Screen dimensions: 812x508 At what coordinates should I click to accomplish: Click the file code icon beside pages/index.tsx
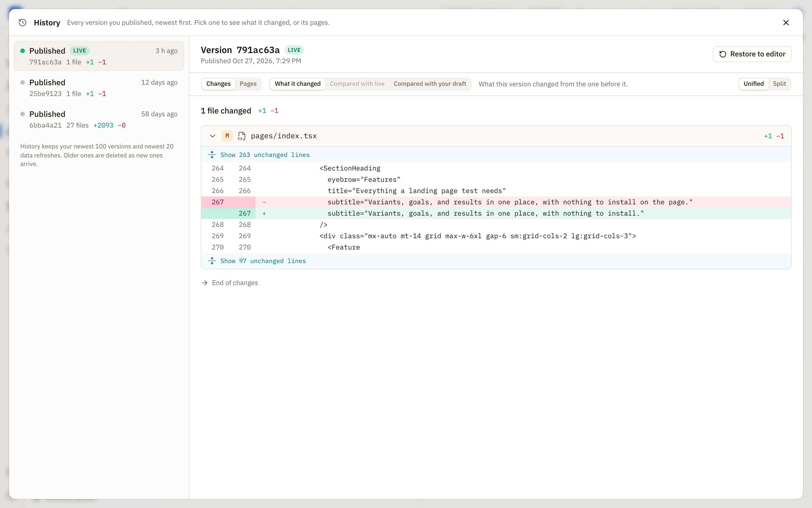(242, 136)
